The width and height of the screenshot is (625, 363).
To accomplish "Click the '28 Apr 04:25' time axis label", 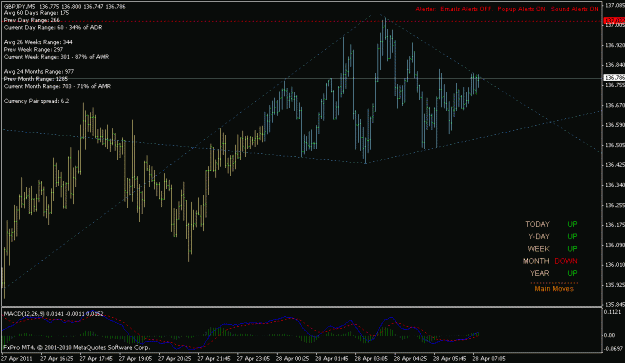I will 410,359.
